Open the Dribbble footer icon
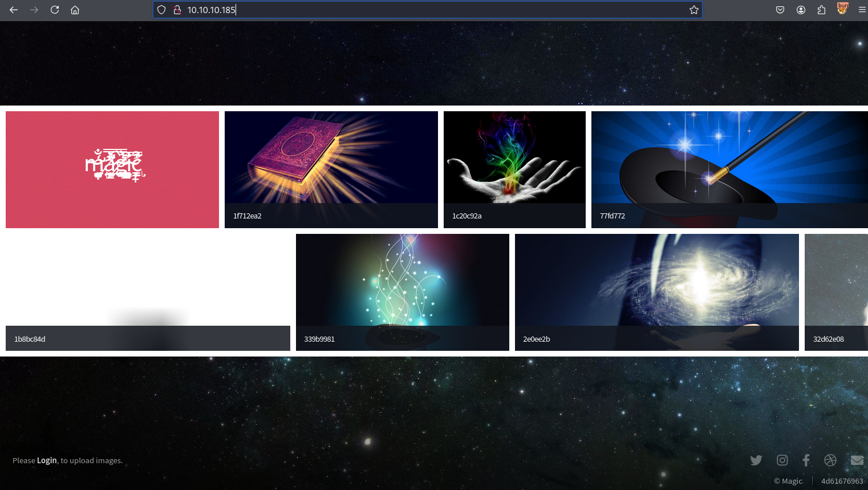The width and height of the screenshot is (868, 490). [x=830, y=460]
